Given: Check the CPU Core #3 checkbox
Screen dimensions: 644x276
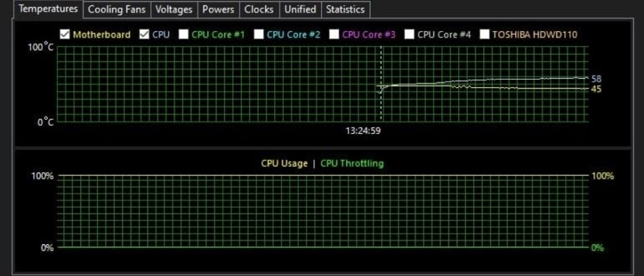Looking at the screenshot, I should (334, 34).
